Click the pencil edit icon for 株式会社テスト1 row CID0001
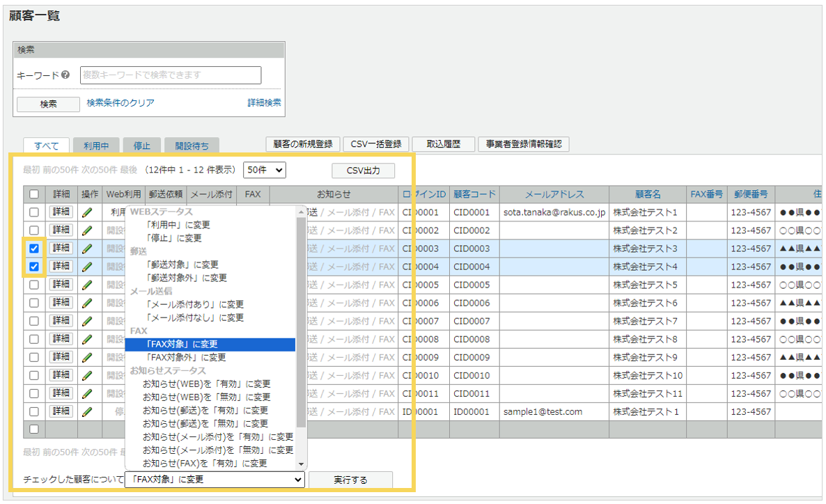Screen dimensions: 826x504 click(87, 212)
